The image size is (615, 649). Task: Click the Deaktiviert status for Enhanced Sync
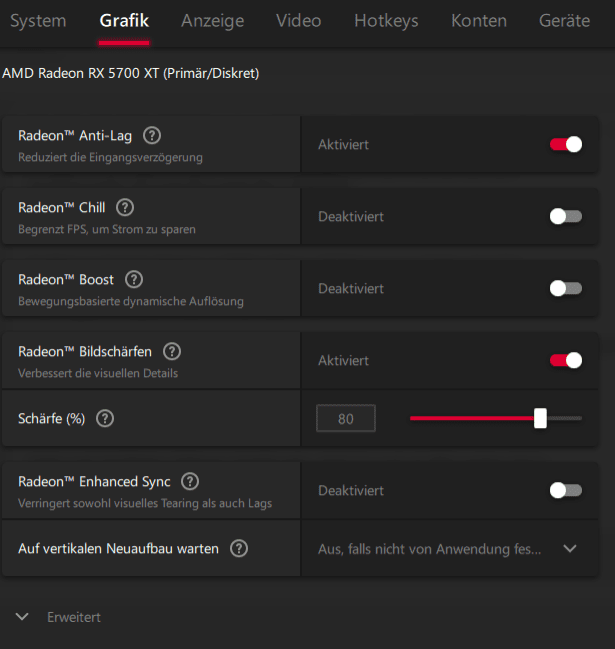tap(351, 491)
